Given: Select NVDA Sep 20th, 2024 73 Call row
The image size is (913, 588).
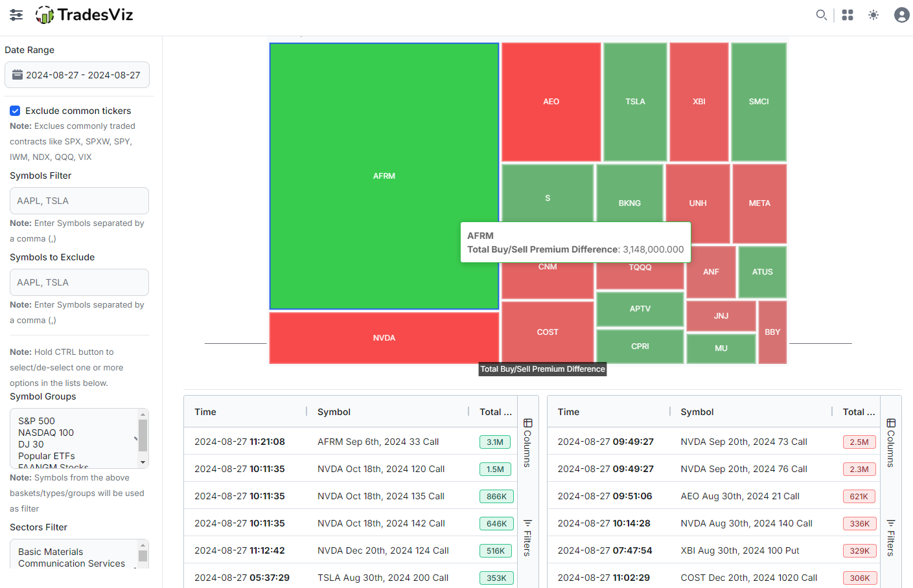Looking at the screenshot, I should click(x=713, y=442).
